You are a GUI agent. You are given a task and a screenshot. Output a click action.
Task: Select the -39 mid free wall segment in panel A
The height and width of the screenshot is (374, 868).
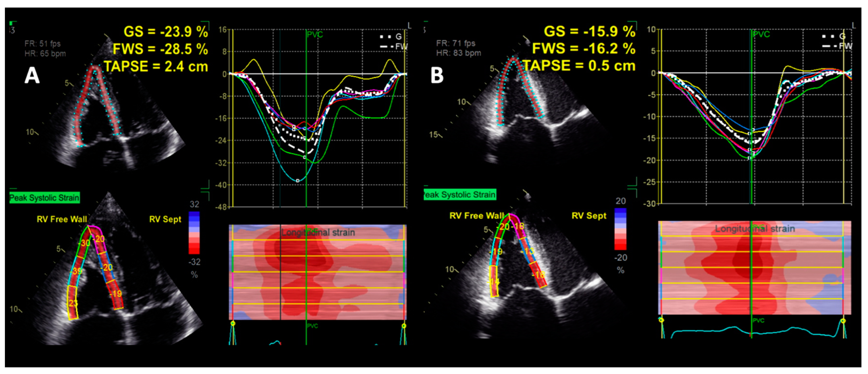tap(77, 271)
